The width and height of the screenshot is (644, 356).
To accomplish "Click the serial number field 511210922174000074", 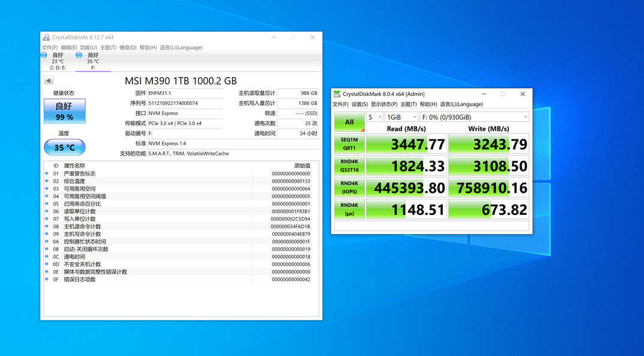I will 185,103.
